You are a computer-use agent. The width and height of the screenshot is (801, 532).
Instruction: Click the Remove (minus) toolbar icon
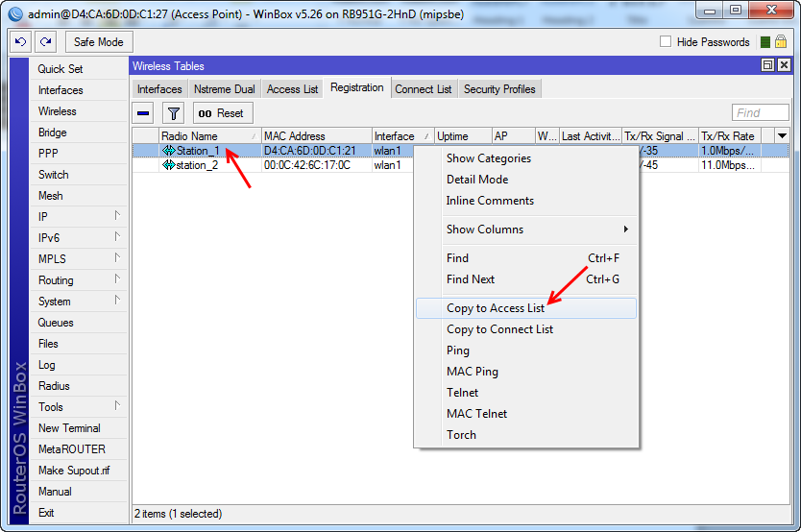coord(143,112)
